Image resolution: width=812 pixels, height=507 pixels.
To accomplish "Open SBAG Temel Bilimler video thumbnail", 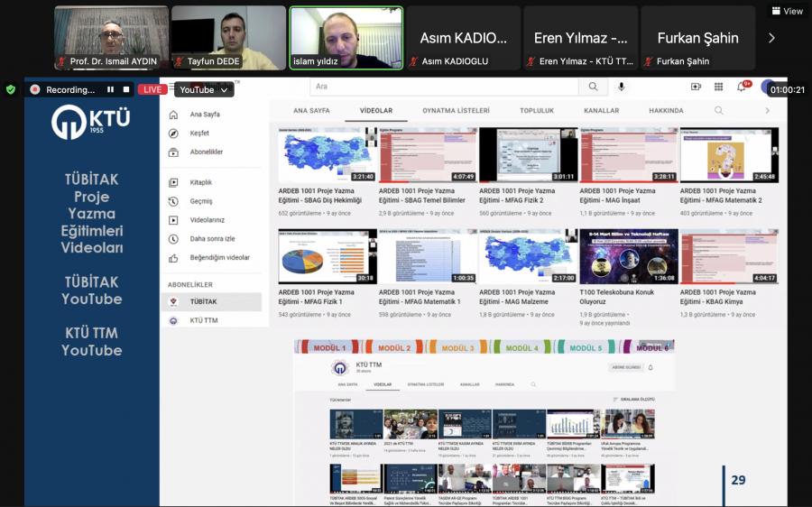I will (x=428, y=155).
